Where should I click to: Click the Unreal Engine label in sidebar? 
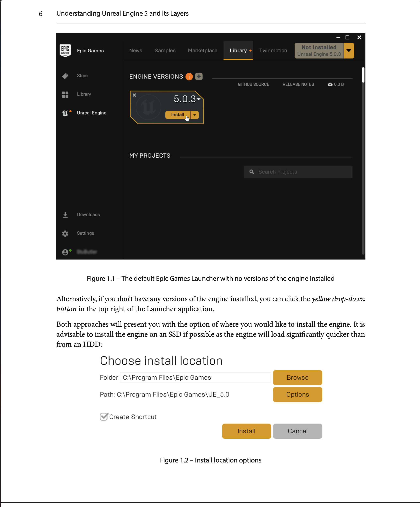click(x=91, y=113)
